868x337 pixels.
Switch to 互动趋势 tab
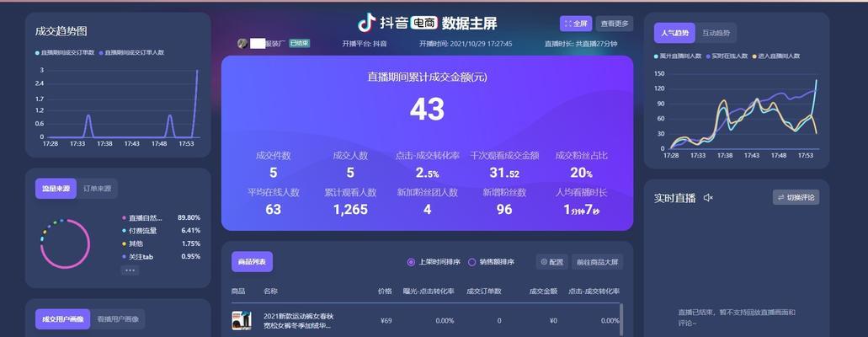(x=716, y=33)
